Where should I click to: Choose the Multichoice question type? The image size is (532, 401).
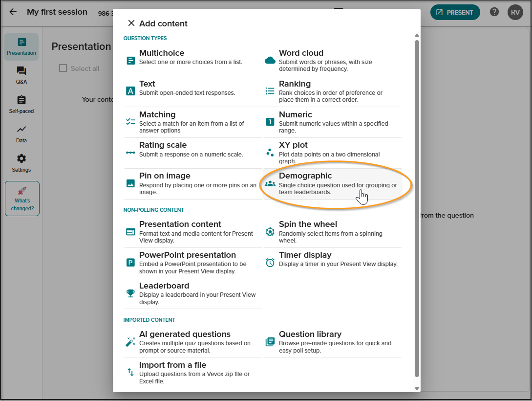tap(193, 61)
